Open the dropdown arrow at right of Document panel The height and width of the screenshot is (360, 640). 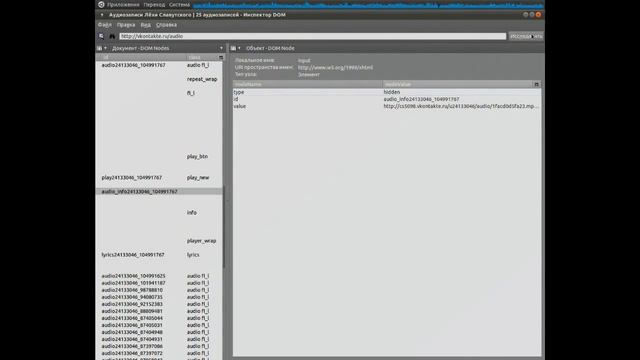[221, 48]
